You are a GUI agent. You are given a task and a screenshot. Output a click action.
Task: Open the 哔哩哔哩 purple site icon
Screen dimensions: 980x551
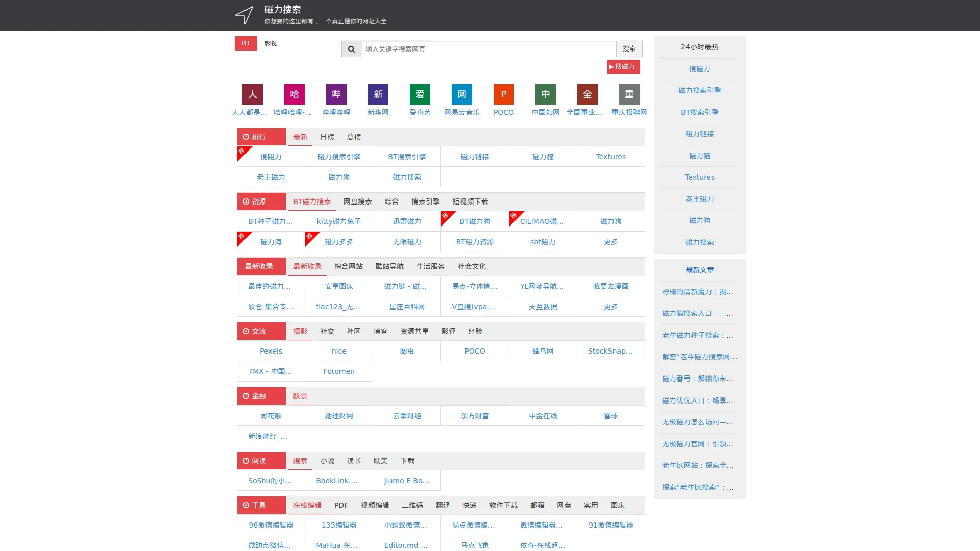tap(336, 94)
